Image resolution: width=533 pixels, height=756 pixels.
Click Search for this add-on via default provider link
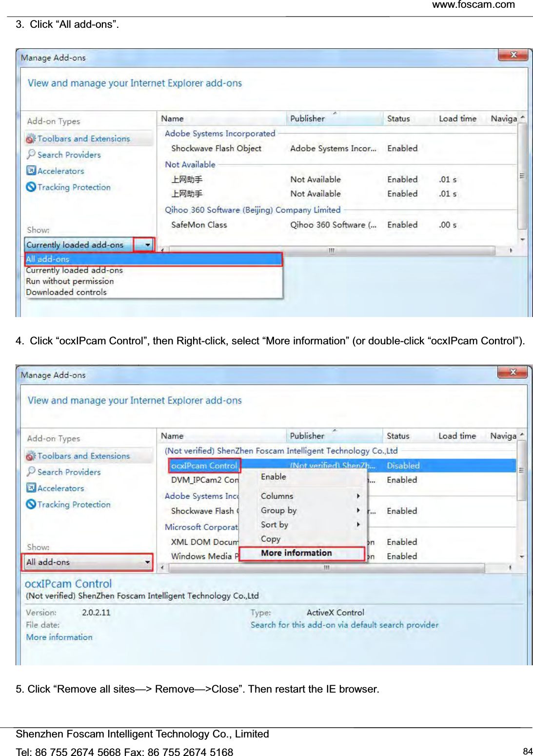(344, 625)
